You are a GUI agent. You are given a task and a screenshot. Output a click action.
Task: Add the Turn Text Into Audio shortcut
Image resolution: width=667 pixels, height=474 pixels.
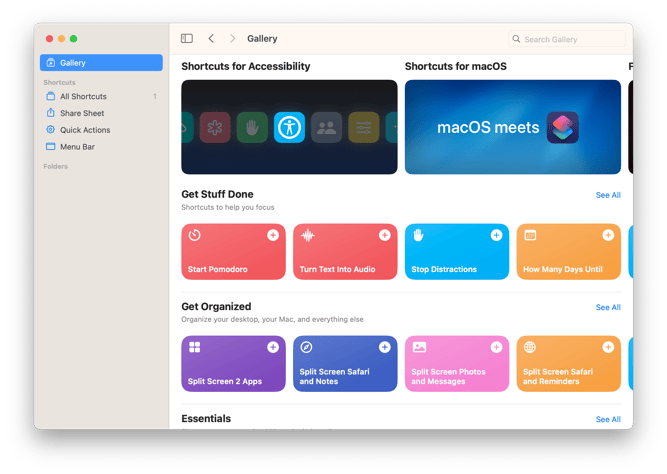pos(385,235)
